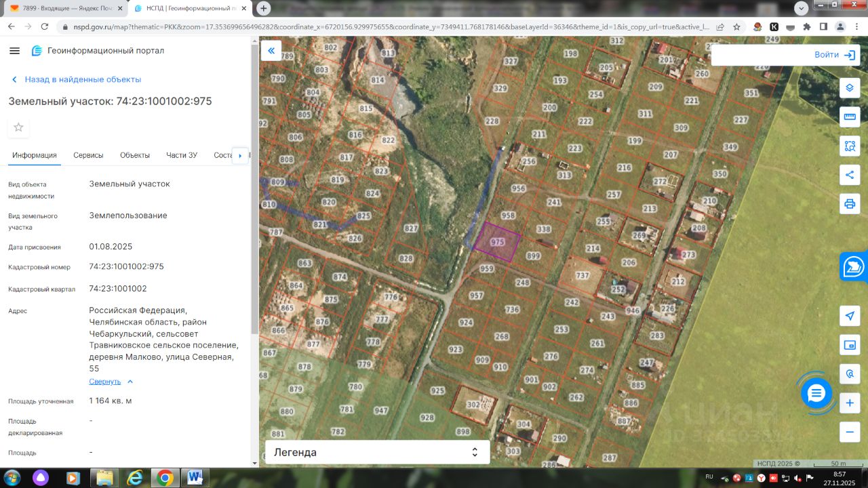Open the tab search dropdown in Chrome
The width and height of the screenshot is (868, 488).
[801, 8]
